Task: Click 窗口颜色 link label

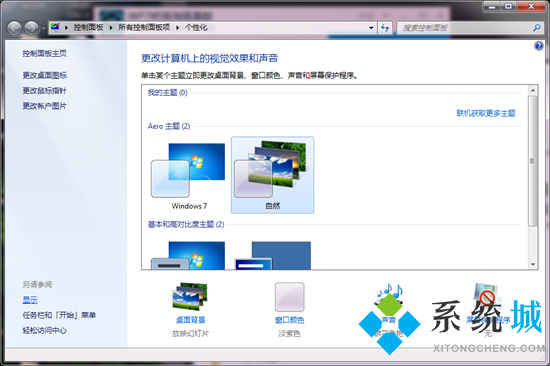Action: (x=289, y=320)
